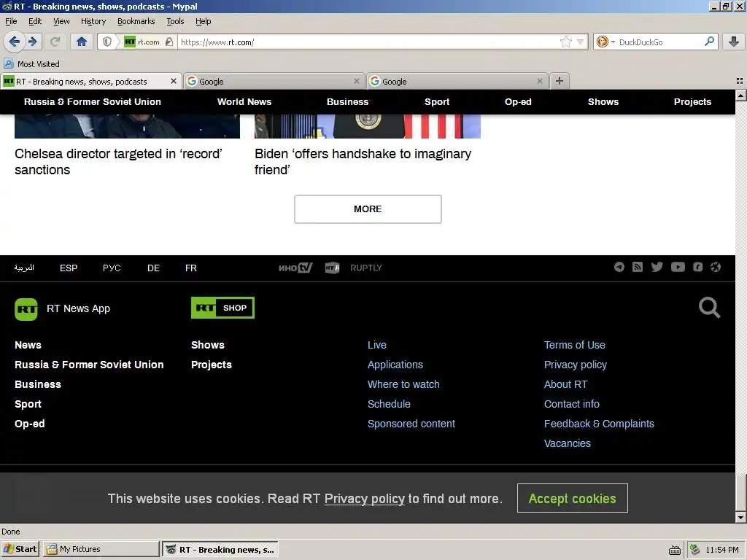Viewport: 747px width, 560px height.
Task: Click the page scrollbar down arrow
Action: pos(740,517)
